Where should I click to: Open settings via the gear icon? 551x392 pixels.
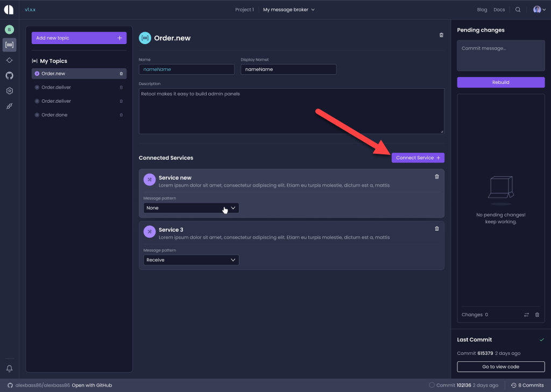[x=9, y=91]
